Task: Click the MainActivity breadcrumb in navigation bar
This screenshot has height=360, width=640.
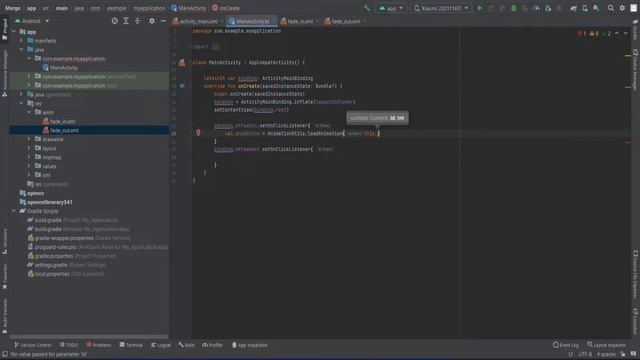Action: [189, 8]
